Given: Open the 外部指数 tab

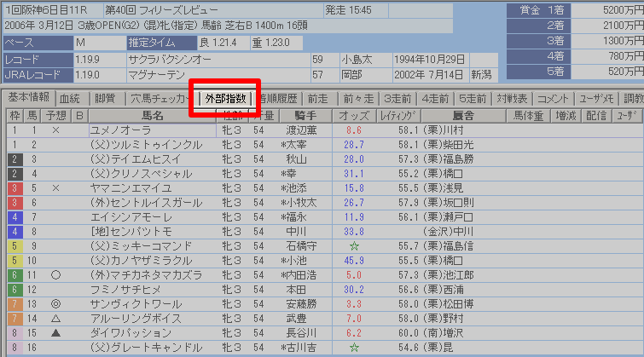Looking at the screenshot, I should pos(225,98).
